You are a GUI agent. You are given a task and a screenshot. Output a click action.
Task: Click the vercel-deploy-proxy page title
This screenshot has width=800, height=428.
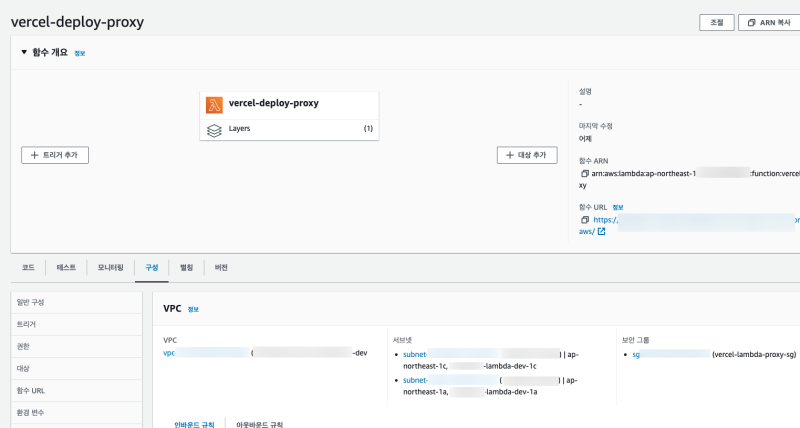(x=78, y=22)
